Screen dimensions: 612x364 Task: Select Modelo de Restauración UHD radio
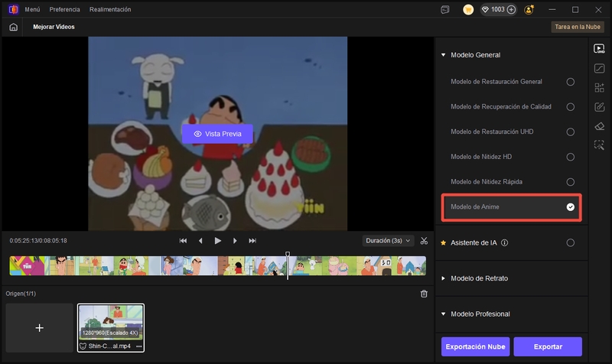(570, 132)
